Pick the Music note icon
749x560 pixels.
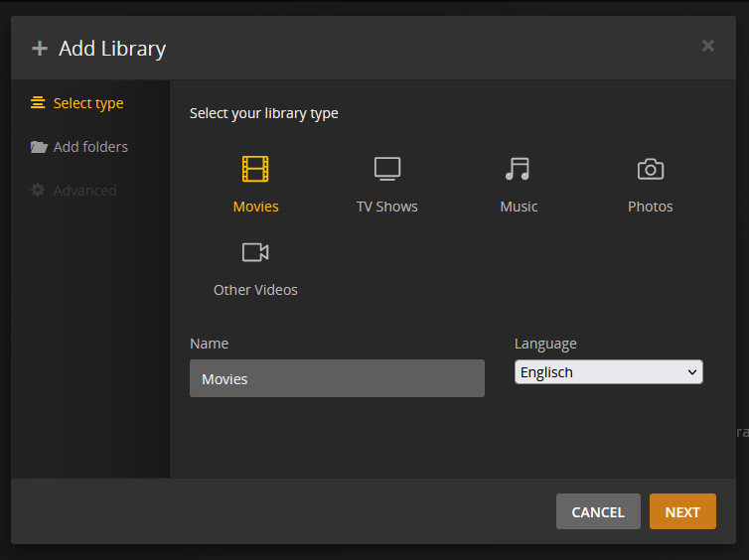click(518, 169)
